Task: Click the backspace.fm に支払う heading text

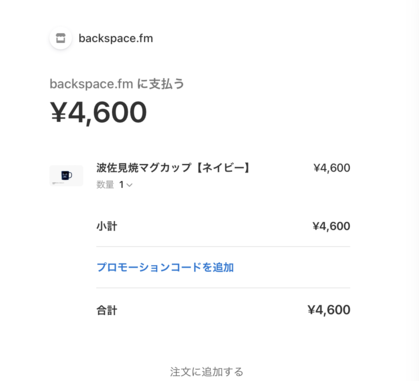Action: click(117, 84)
